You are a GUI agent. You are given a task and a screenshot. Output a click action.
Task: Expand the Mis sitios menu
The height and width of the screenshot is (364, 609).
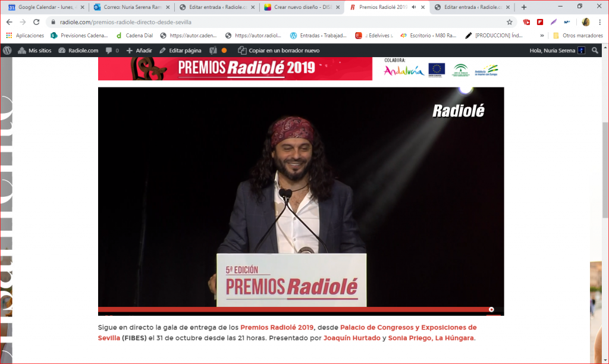(34, 51)
